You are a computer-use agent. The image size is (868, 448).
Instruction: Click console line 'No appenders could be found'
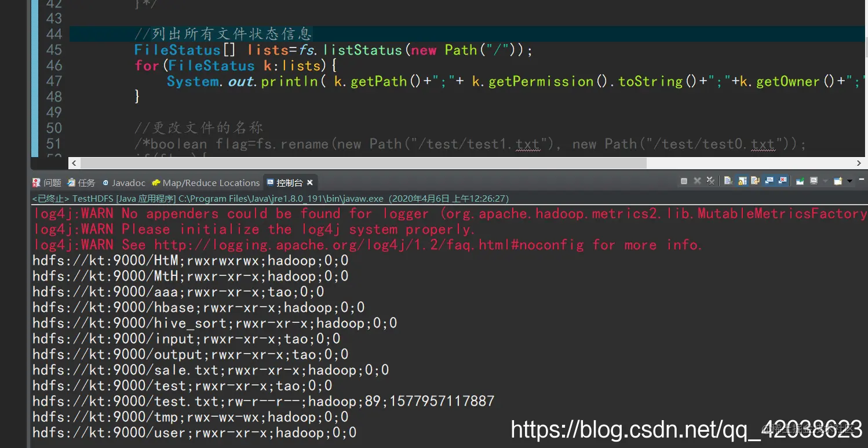point(450,213)
